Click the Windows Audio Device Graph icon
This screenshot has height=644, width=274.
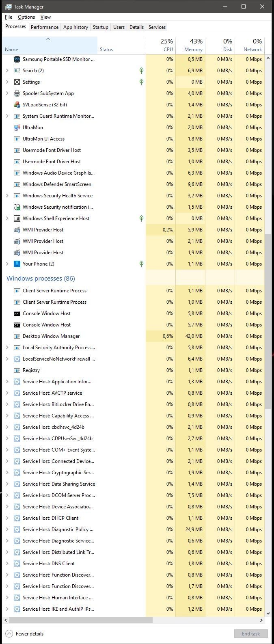(x=17, y=173)
